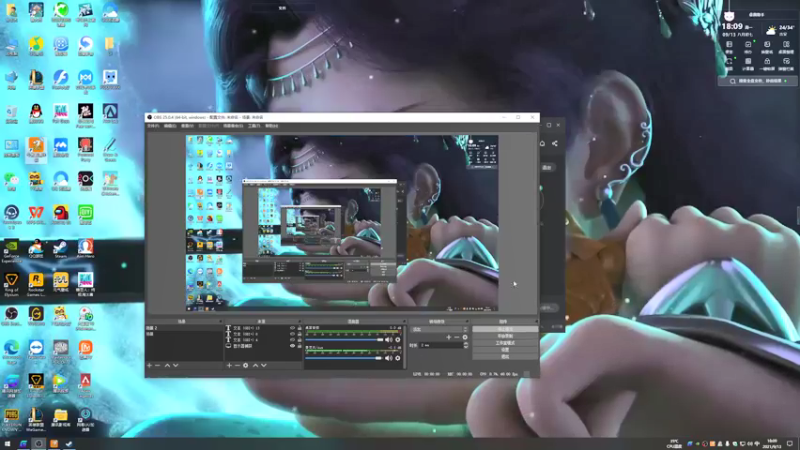Screen dimensions: 800x450
Task: Switch to OBS in the taskbar
Action: [38, 444]
